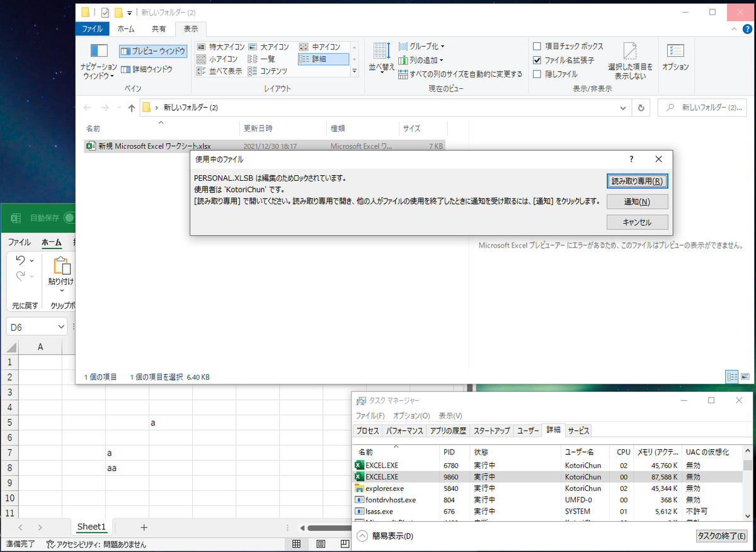Click 通知(N) button in dialog
This screenshot has width=756, height=552.
637,202
